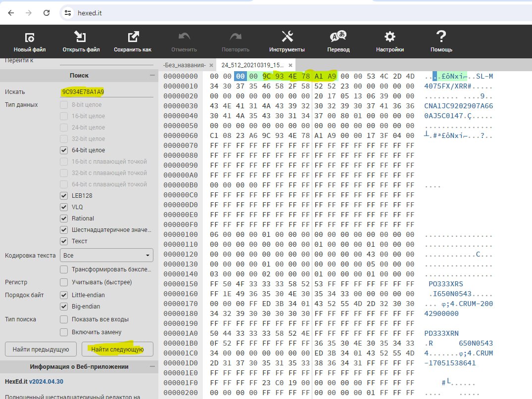The height and width of the screenshot is (399, 532).
Task: Open the Помощь question mark help
Action: [441, 38]
